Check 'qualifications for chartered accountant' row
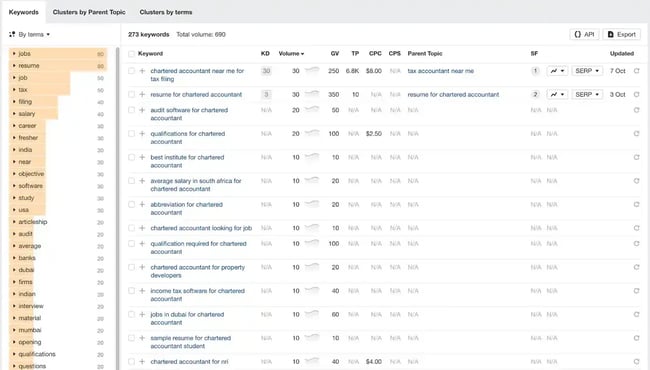 (131, 134)
